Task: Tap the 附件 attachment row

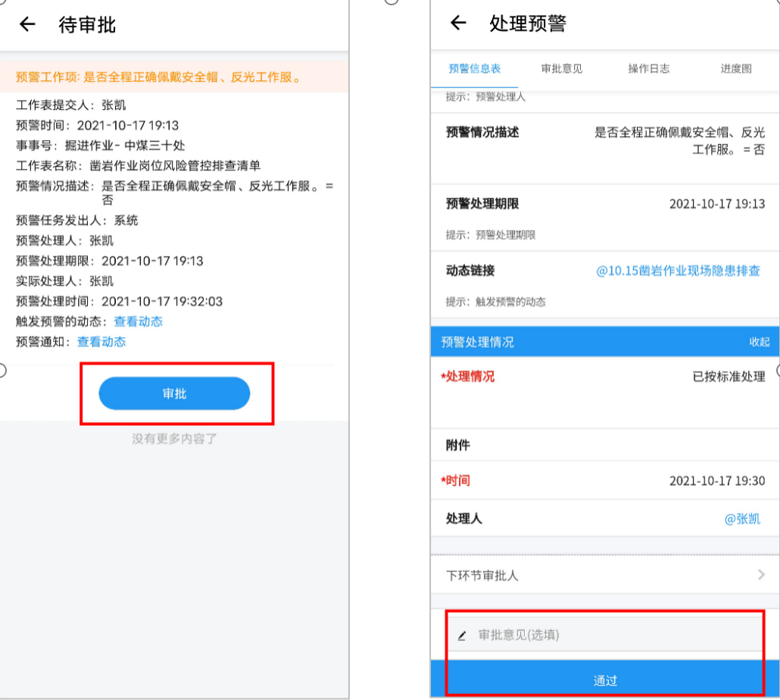Action: click(604, 446)
